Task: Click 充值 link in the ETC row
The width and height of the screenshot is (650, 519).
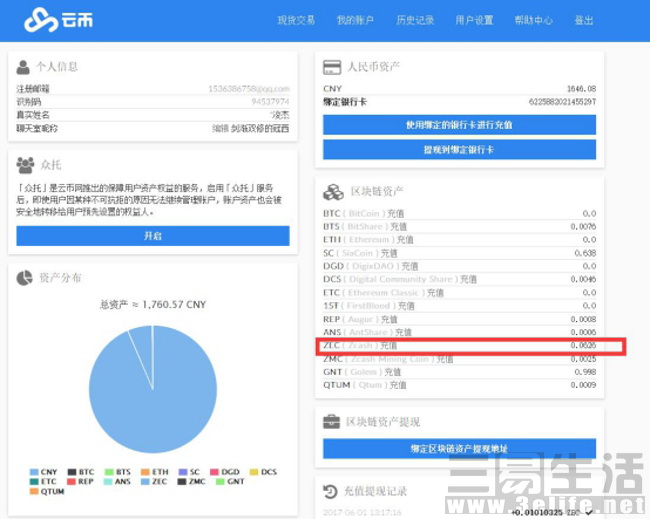Action: 435,293
